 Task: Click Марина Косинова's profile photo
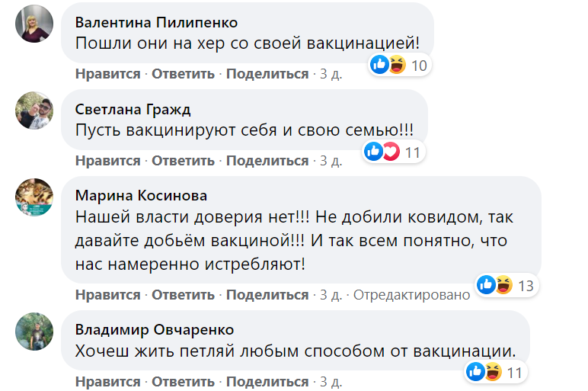tap(35, 197)
